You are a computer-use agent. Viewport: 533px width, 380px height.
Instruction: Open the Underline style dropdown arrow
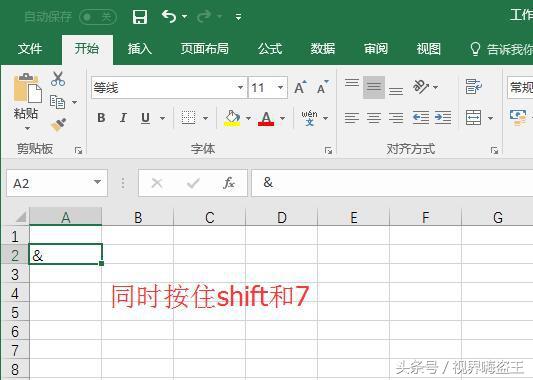coord(162,118)
